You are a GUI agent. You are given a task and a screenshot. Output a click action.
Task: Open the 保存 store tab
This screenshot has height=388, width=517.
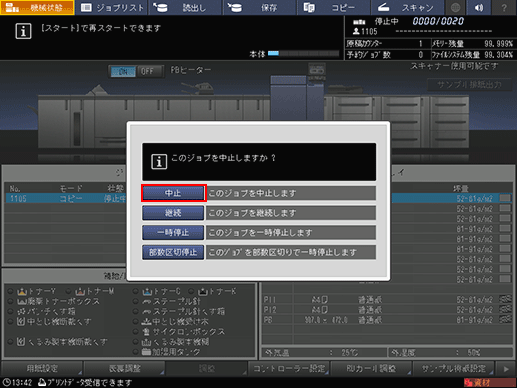pos(259,7)
